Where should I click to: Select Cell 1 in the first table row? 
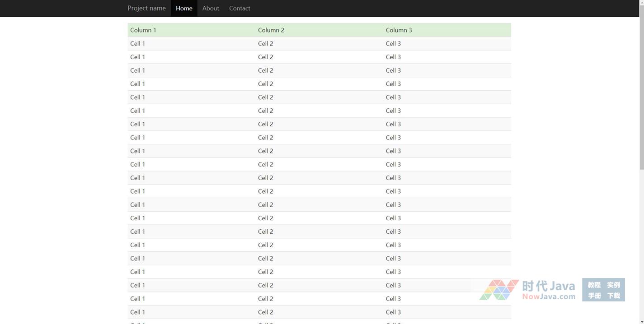138,44
